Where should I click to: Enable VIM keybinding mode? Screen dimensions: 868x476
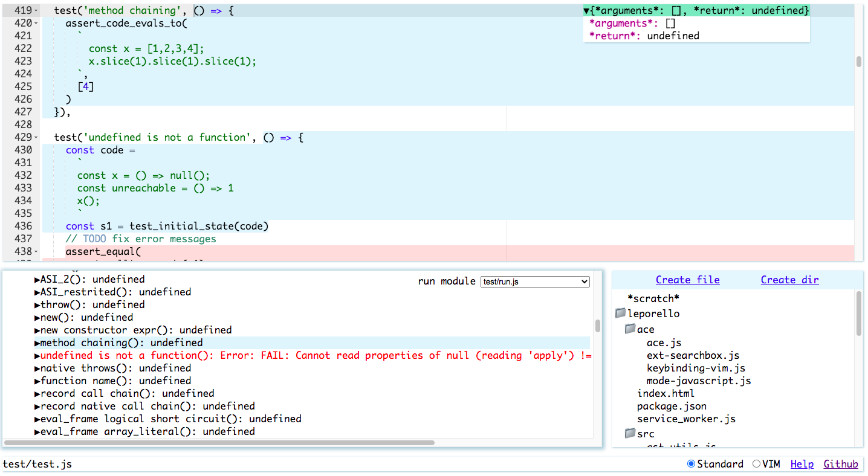pyautogui.click(x=756, y=464)
